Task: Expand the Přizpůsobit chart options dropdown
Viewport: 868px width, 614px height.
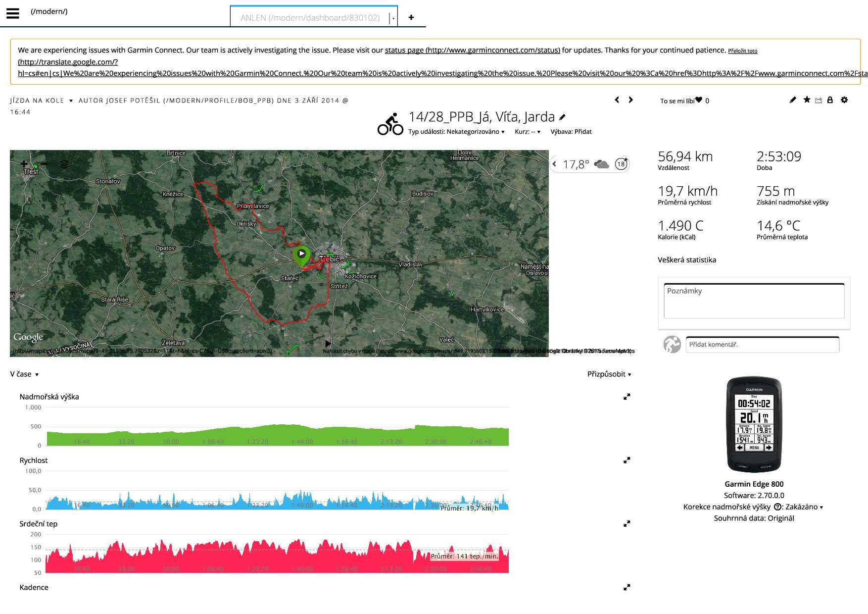Action: (609, 374)
